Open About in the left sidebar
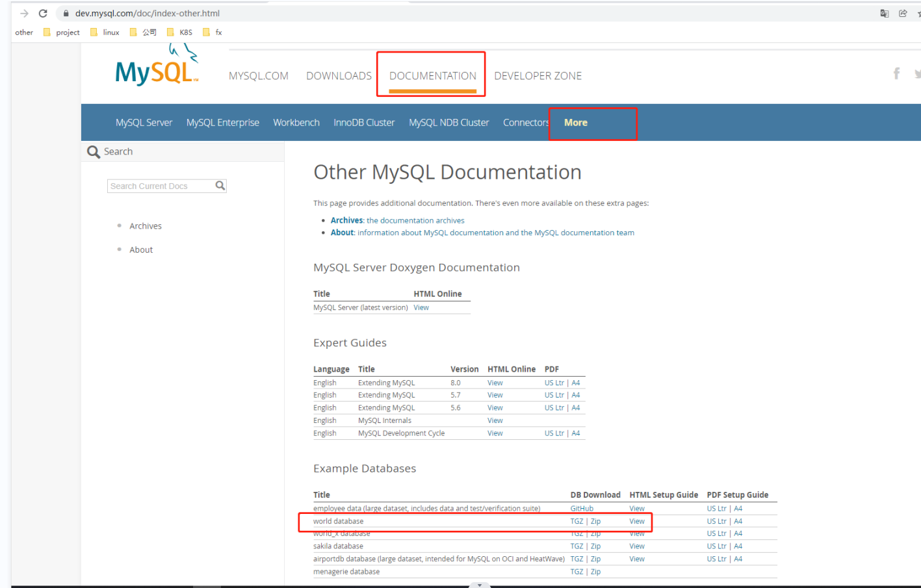921x588 pixels. coord(141,250)
